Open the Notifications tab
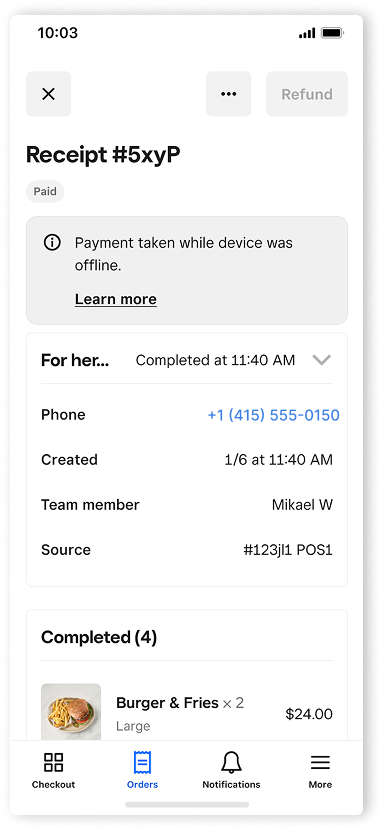The height and width of the screenshot is (830, 383). pyautogui.click(x=231, y=771)
